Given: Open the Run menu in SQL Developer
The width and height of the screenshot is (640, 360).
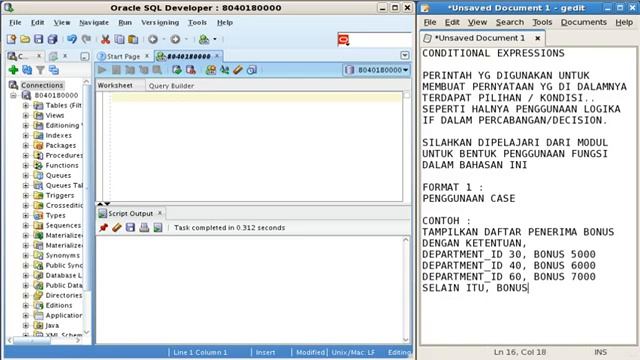Looking at the screenshot, I should click(x=125, y=22).
